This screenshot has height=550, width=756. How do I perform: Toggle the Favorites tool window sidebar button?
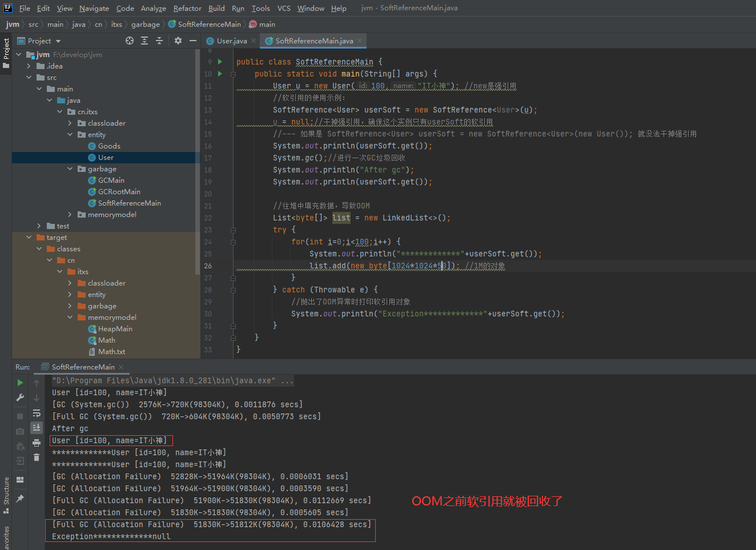point(6,537)
